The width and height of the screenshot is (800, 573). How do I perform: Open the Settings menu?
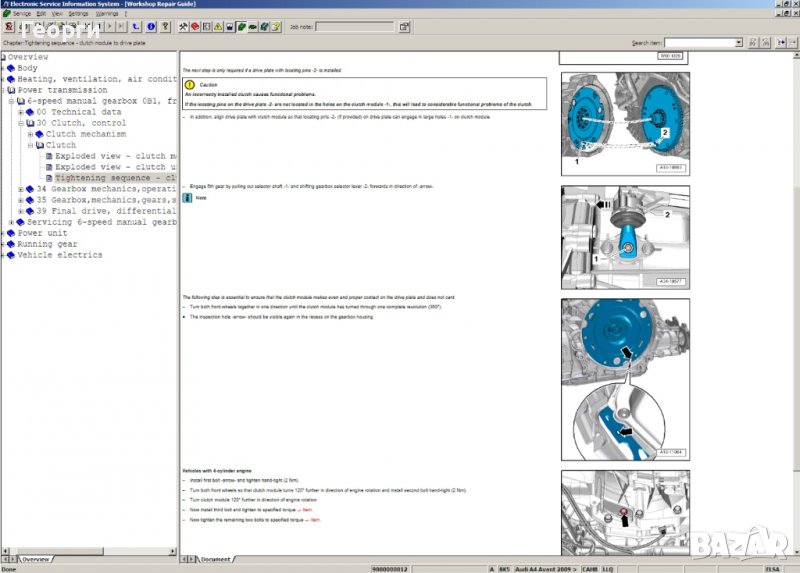[x=78, y=14]
